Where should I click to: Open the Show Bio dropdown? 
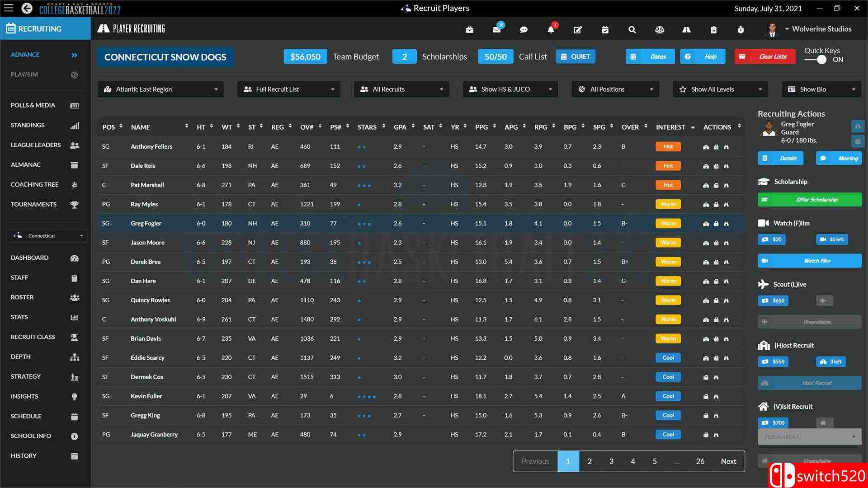tap(821, 89)
